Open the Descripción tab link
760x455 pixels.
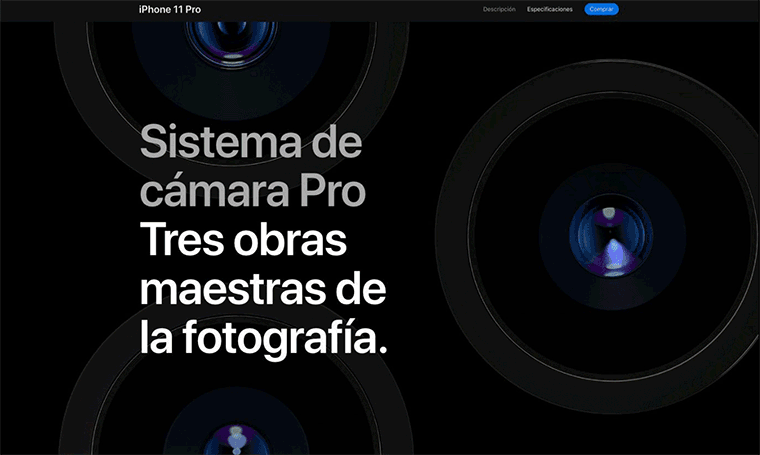tap(499, 9)
